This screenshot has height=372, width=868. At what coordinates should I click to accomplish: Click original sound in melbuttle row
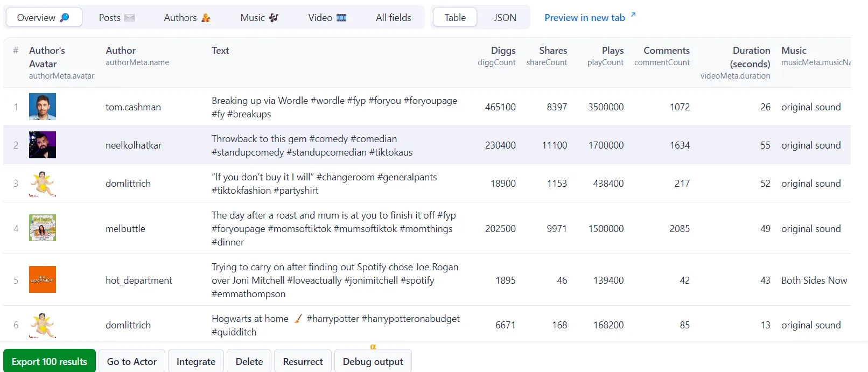pos(811,228)
